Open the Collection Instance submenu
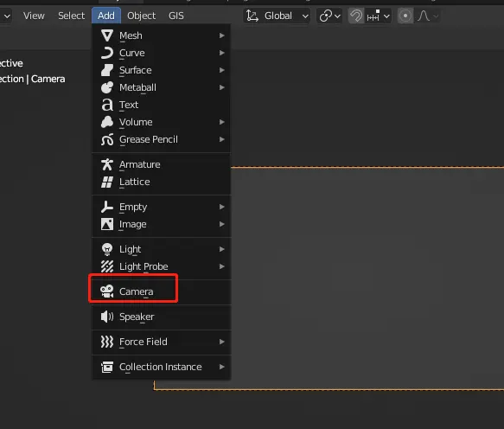The width and height of the screenshot is (504, 429). coord(162,367)
